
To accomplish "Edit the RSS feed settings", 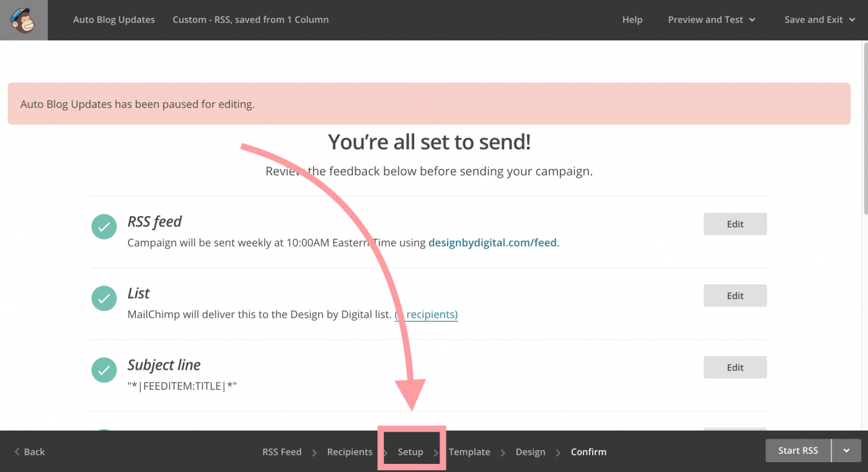I will click(x=735, y=224).
